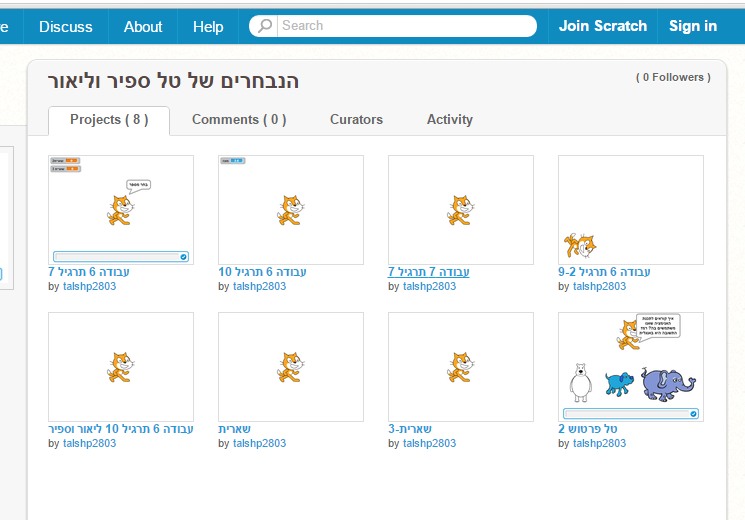Click title link עבודה 6 תרגיל 10 ליאור וספיר
This screenshot has height=520, width=745.
(x=121, y=429)
